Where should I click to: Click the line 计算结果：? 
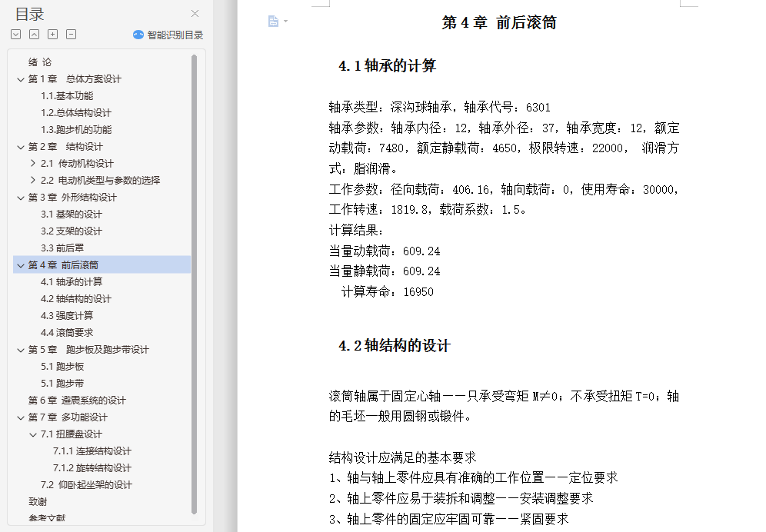[356, 231]
